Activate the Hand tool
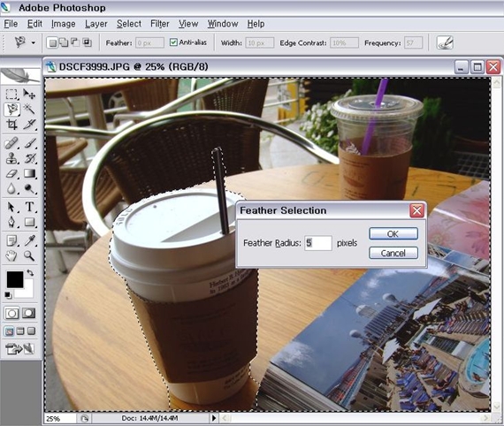 point(11,255)
